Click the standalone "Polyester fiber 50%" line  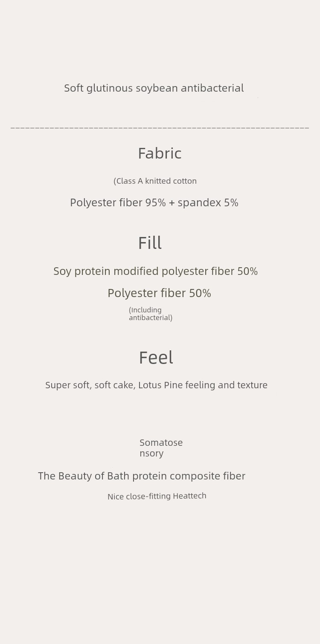pyautogui.click(x=159, y=293)
